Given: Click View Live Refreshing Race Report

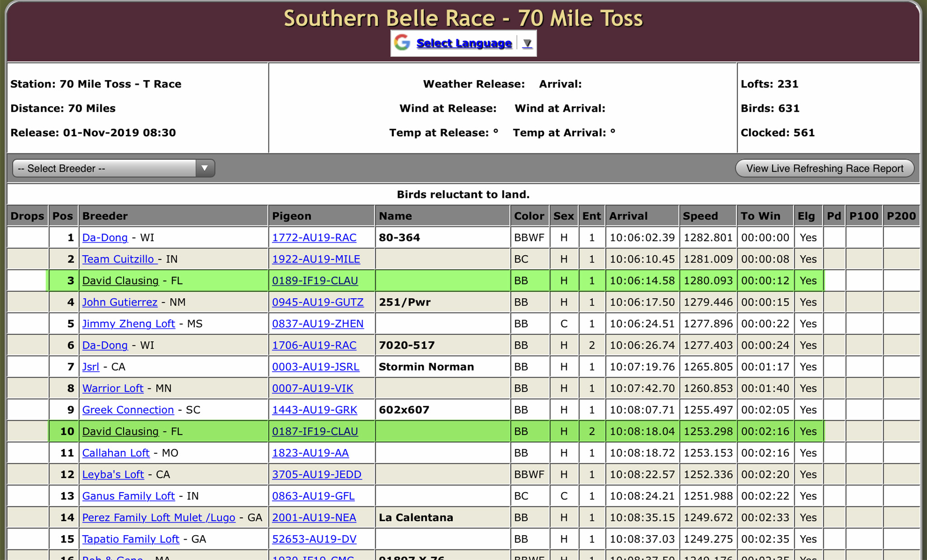Looking at the screenshot, I should [824, 168].
